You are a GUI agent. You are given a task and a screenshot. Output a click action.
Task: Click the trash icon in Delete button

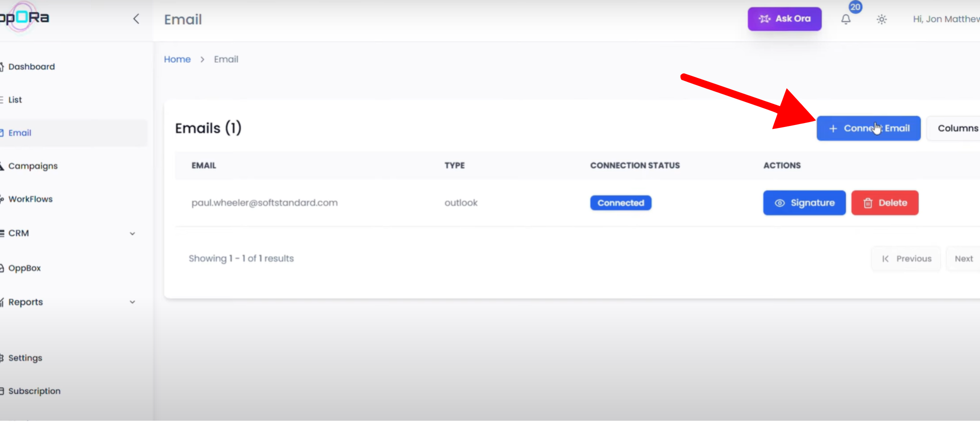pyautogui.click(x=868, y=203)
